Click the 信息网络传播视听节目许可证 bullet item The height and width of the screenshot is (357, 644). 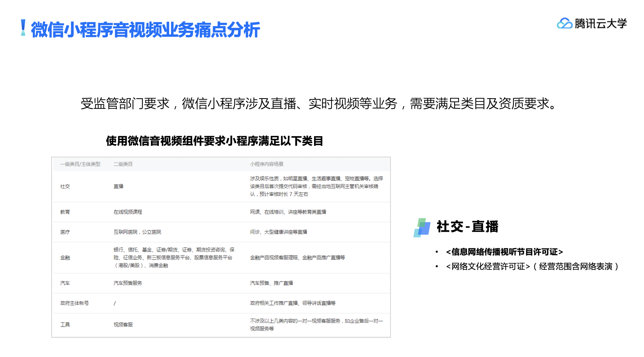[x=504, y=252]
